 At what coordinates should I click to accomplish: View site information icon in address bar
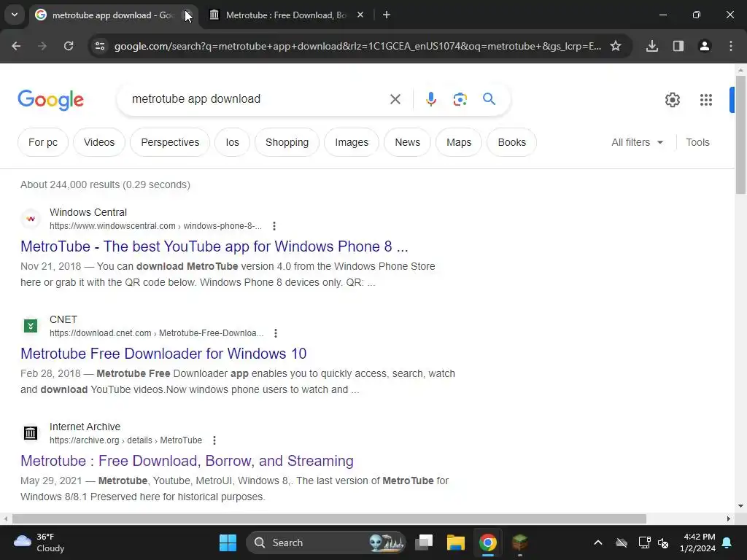99,46
